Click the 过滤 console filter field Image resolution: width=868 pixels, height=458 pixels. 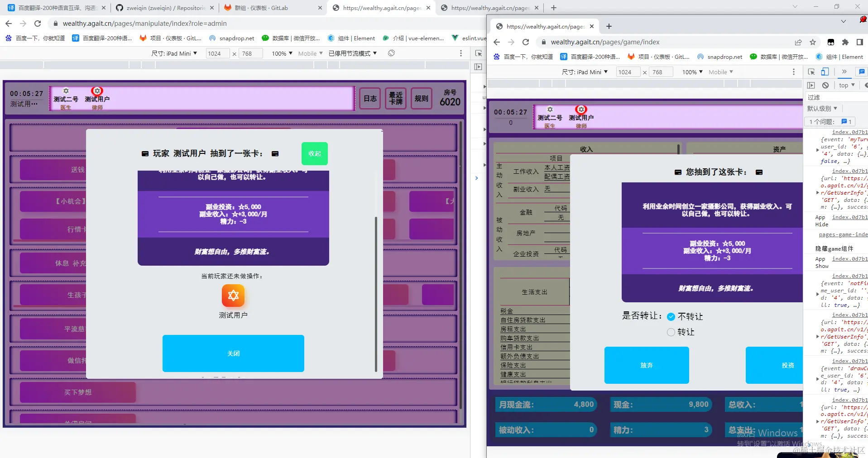(837, 97)
